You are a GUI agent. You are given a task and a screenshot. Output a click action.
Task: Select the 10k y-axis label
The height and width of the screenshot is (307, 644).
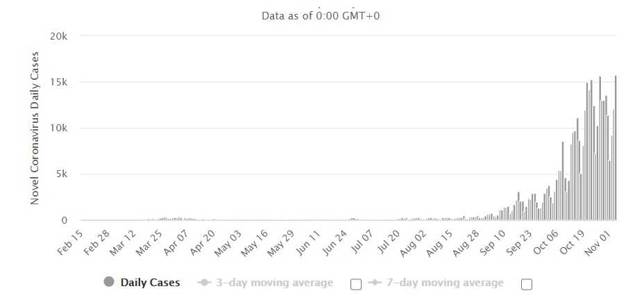coord(58,128)
